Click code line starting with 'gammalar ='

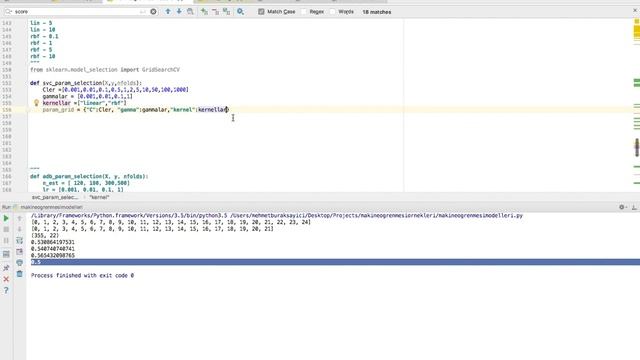pyautogui.click(x=87, y=96)
